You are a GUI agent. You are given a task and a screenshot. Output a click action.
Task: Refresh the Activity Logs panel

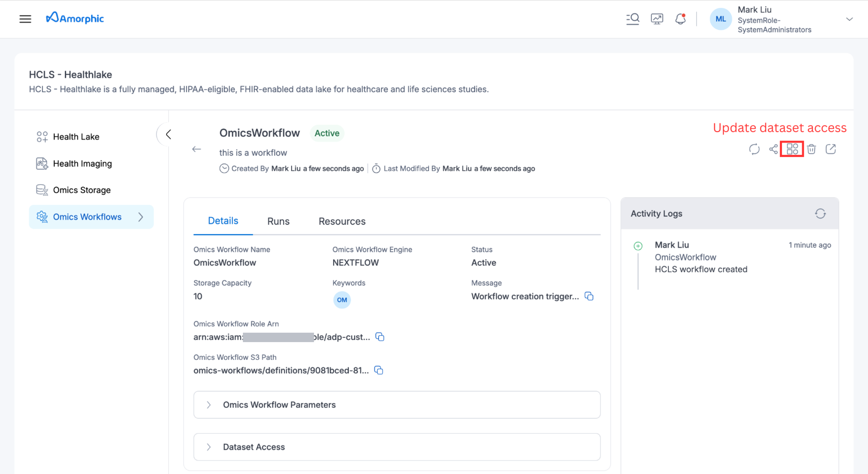click(820, 214)
